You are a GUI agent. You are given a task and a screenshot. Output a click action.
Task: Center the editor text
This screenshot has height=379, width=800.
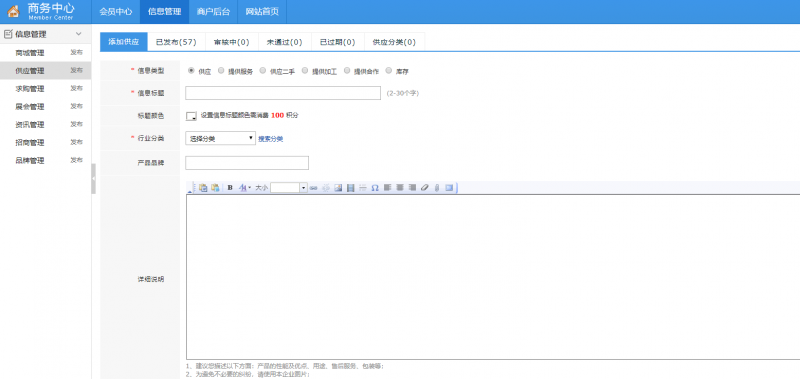click(399, 188)
